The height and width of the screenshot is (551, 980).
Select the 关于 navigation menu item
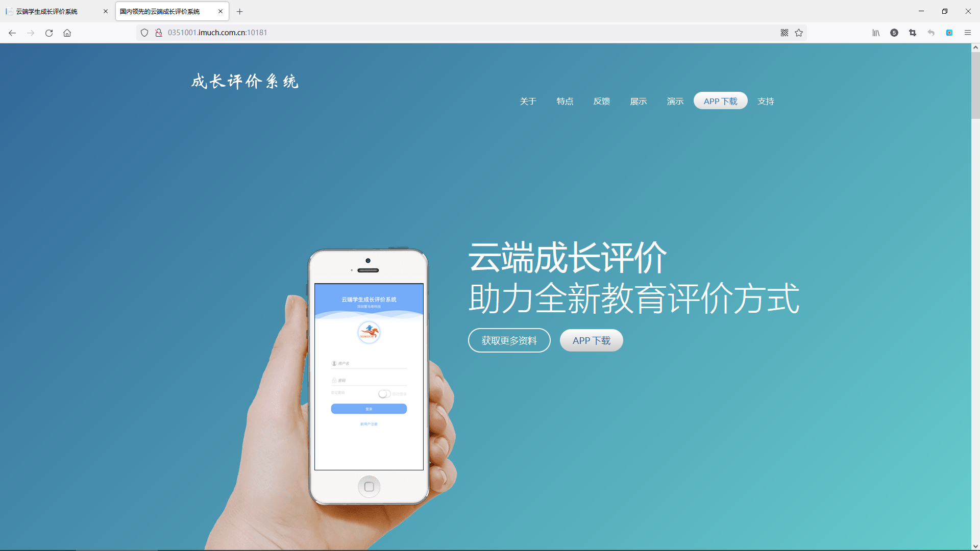tap(528, 100)
